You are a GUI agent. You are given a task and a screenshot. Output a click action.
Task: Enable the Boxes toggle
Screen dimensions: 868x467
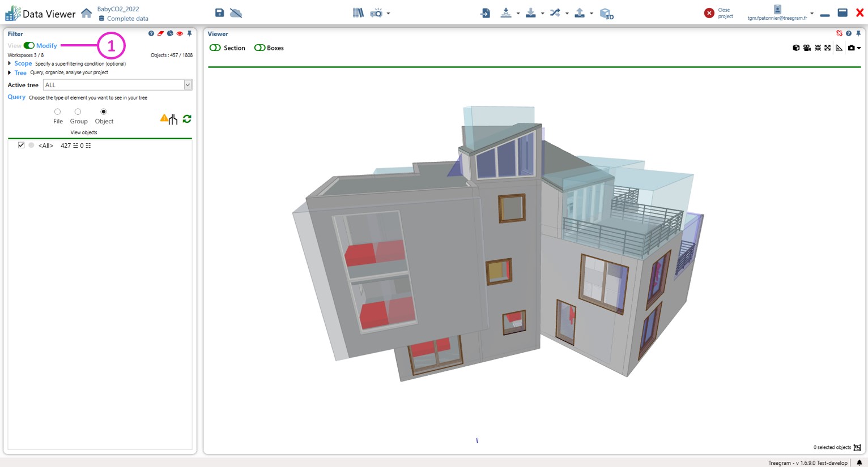pyautogui.click(x=259, y=48)
